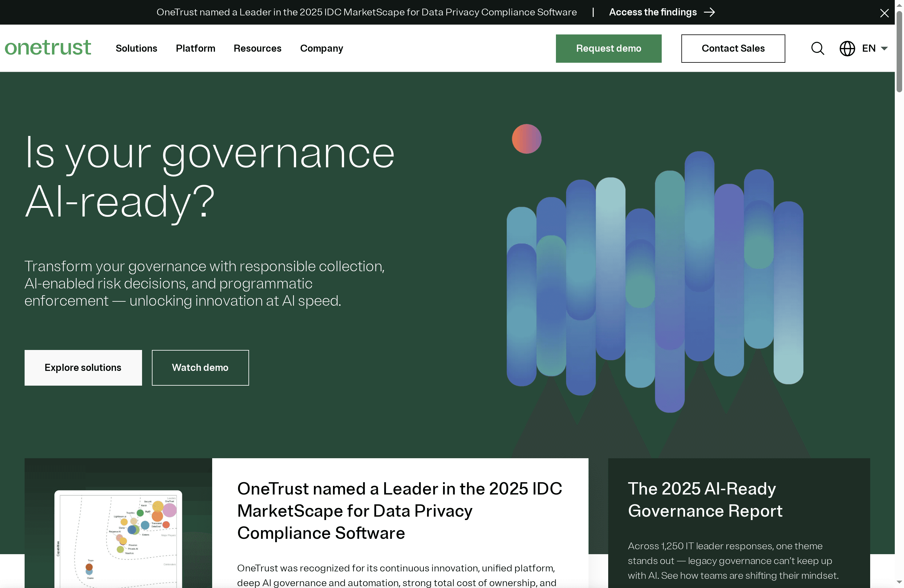Dismiss the IDC MarketScape announcement banner

coord(884,13)
